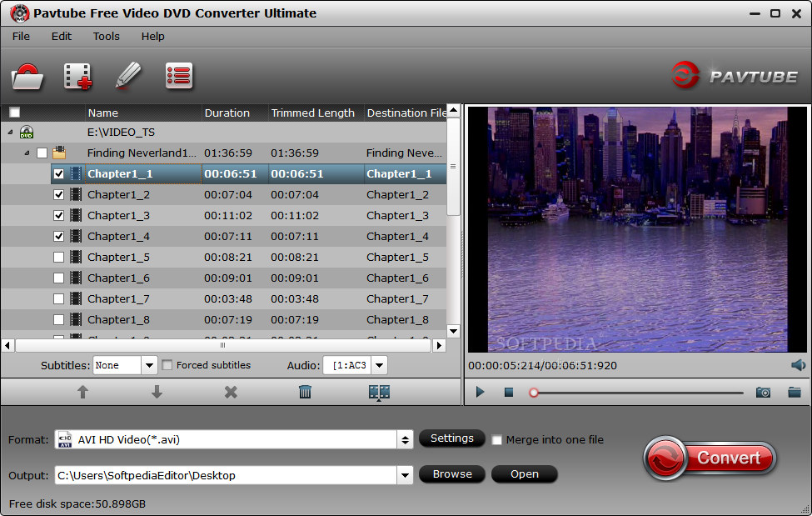Click the Split video icon
Image resolution: width=812 pixels, height=516 pixels.
pos(379,392)
